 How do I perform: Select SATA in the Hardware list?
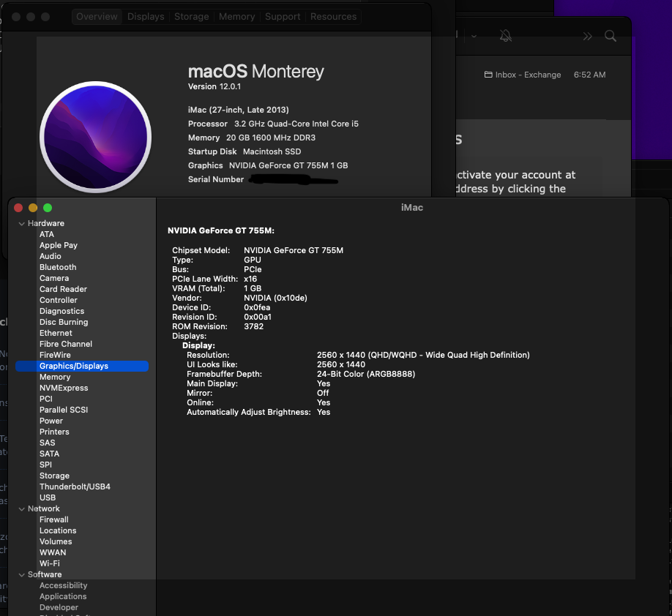tap(49, 454)
